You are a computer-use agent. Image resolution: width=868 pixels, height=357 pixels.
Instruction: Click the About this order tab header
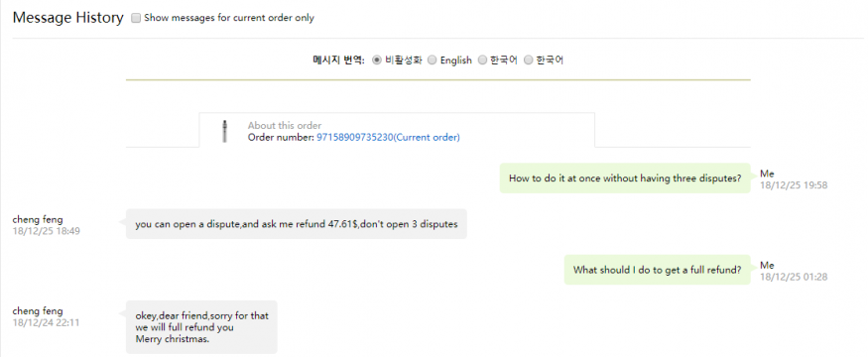(x=285, y=126)
